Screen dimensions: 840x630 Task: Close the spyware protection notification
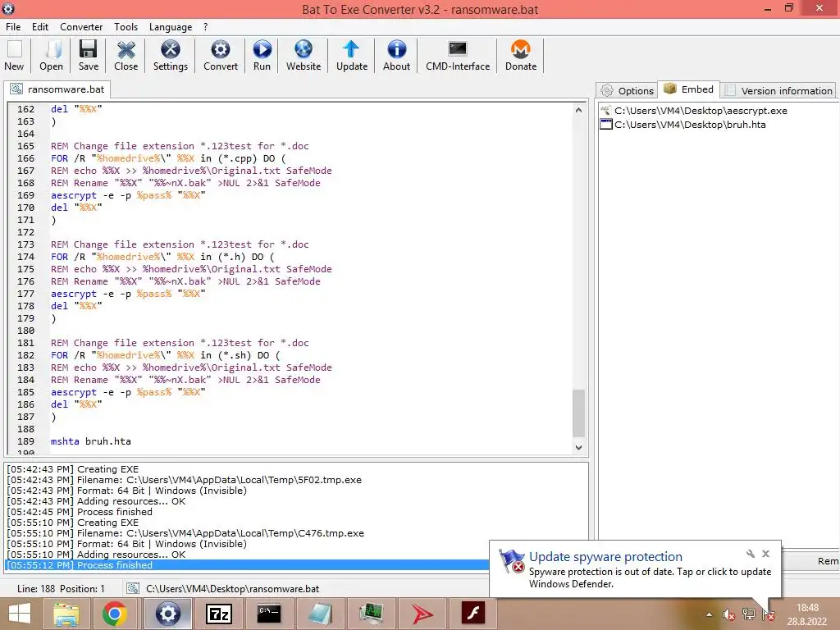(765, 554)
